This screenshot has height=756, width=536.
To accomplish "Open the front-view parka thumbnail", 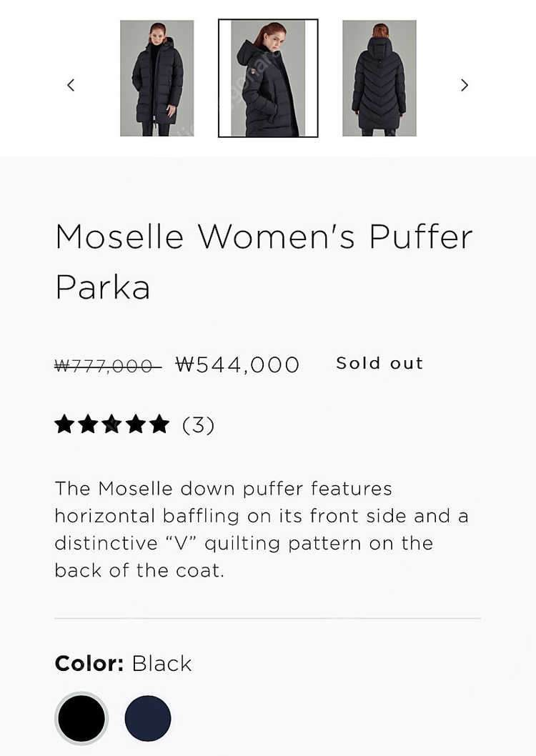I will click(157, 78).
